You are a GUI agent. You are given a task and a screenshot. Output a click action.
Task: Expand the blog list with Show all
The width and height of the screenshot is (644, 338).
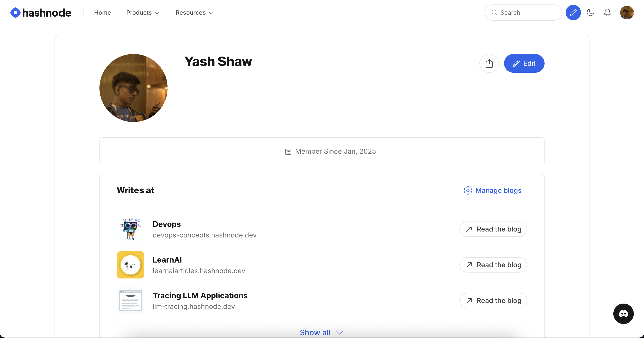[322, 332]
